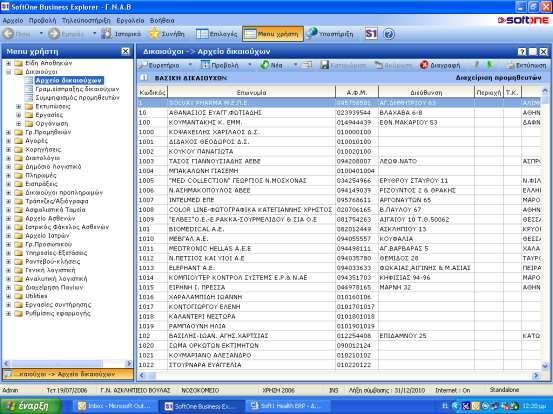Expand the Αγορές folder
This screenshot has width=553, height=414.
click(x=8, y=141)
